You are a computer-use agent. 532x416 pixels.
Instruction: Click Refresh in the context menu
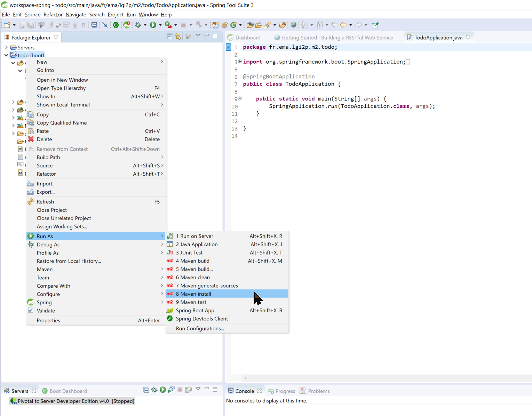point(95,202)
